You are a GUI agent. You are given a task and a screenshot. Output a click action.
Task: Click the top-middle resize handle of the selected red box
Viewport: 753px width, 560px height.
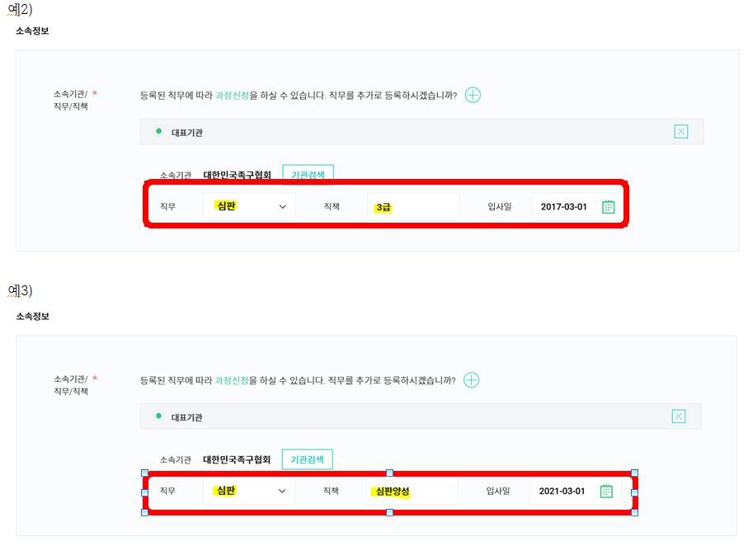(x=389, y=473)
